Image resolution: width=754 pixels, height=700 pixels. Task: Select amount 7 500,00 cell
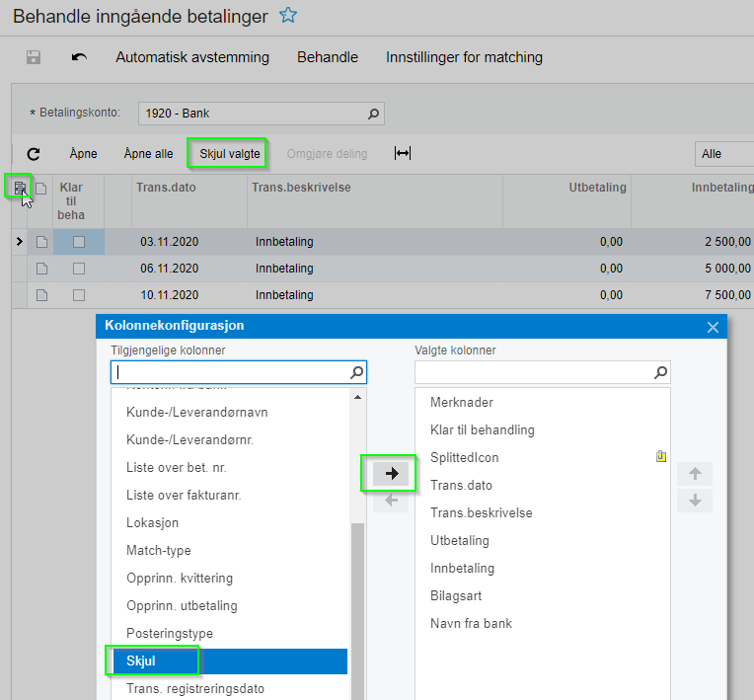pos(727,295)
